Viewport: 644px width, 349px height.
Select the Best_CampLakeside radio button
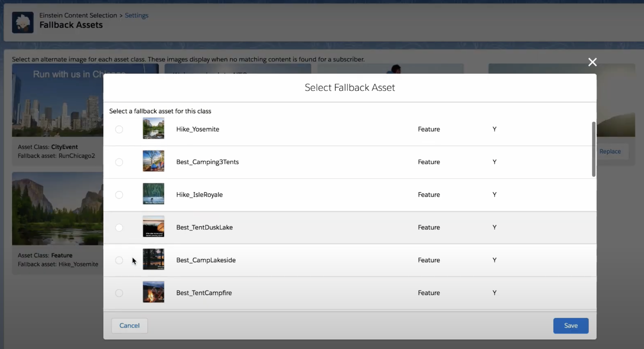[x=119, y=260]
